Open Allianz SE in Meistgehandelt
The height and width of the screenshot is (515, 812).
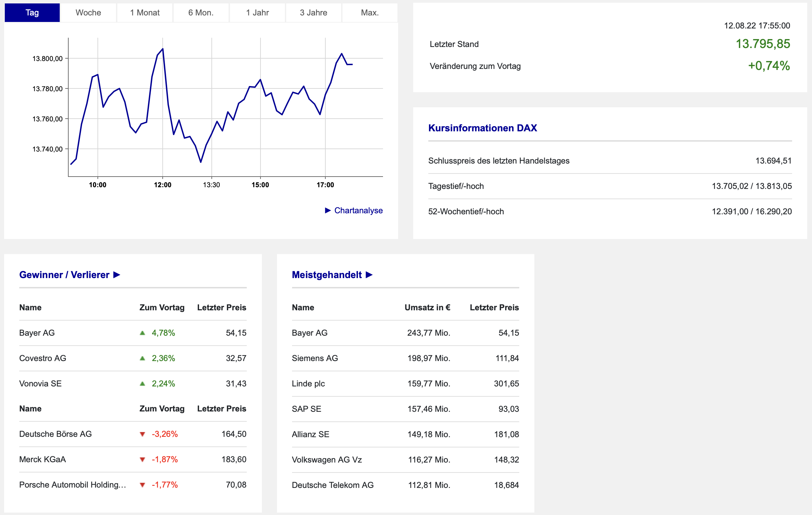[311, 434]
